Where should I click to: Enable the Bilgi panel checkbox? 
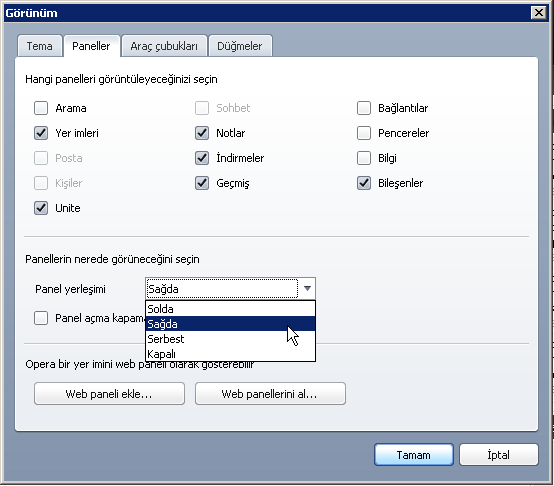[364, 158]
